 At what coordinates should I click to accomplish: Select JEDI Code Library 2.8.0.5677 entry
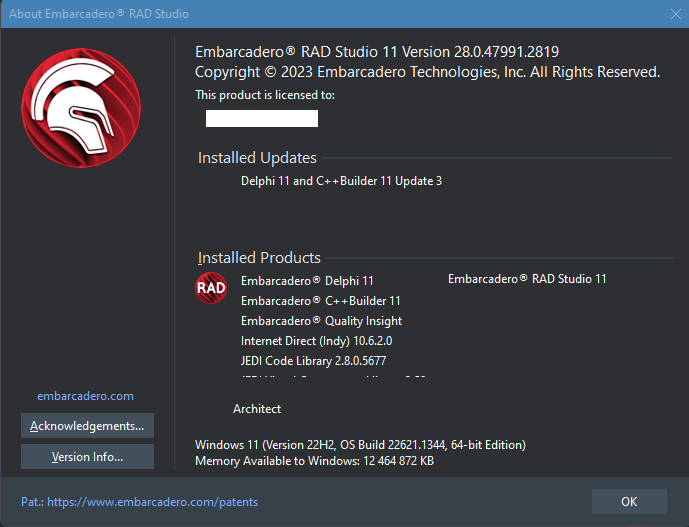tap(313, 361)
